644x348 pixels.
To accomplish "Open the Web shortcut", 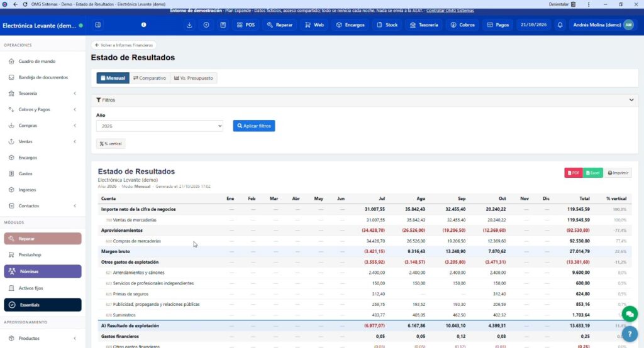I will [x=314, y=25].
